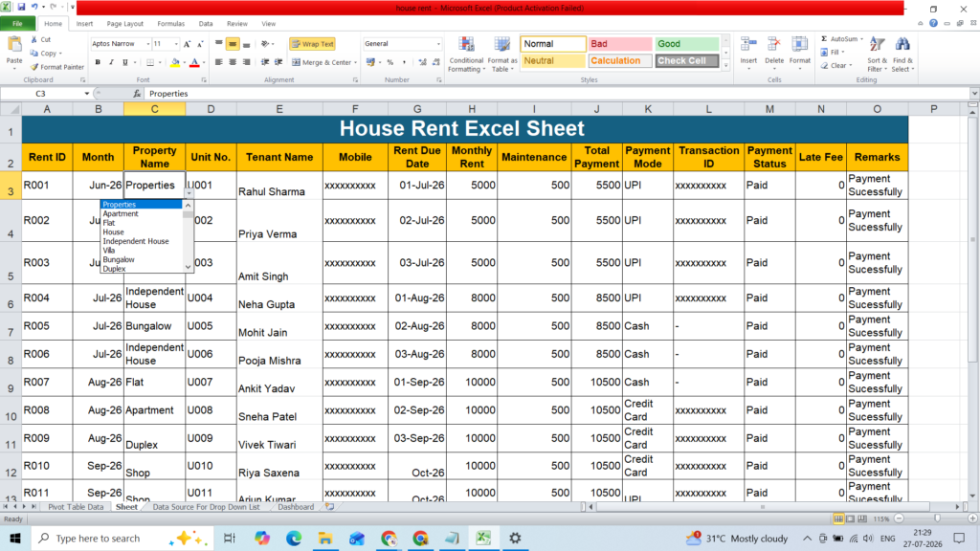Click the Name Box showing C3
The height and width of the screenshot is (551, 980).
click(45, 94)
